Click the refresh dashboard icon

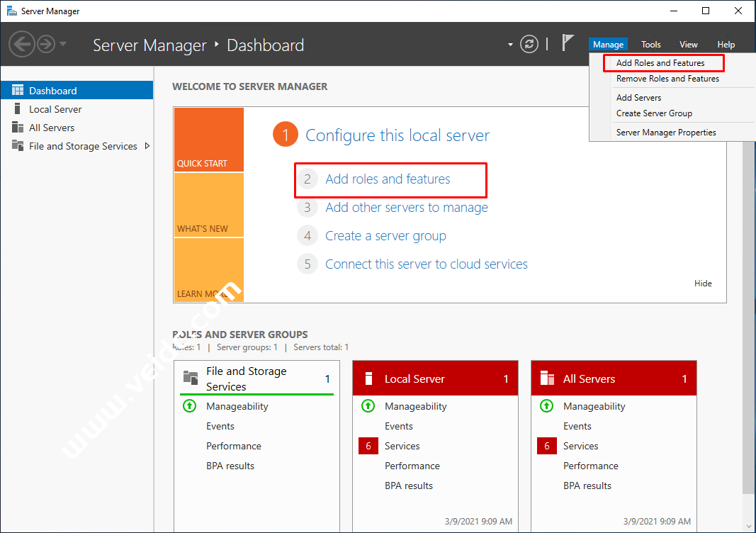tap(529, 45)
